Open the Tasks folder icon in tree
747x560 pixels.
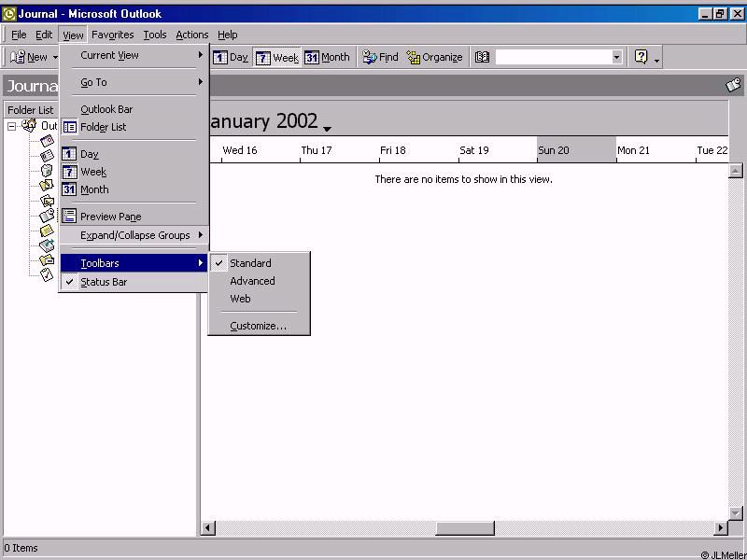[47, 274]
